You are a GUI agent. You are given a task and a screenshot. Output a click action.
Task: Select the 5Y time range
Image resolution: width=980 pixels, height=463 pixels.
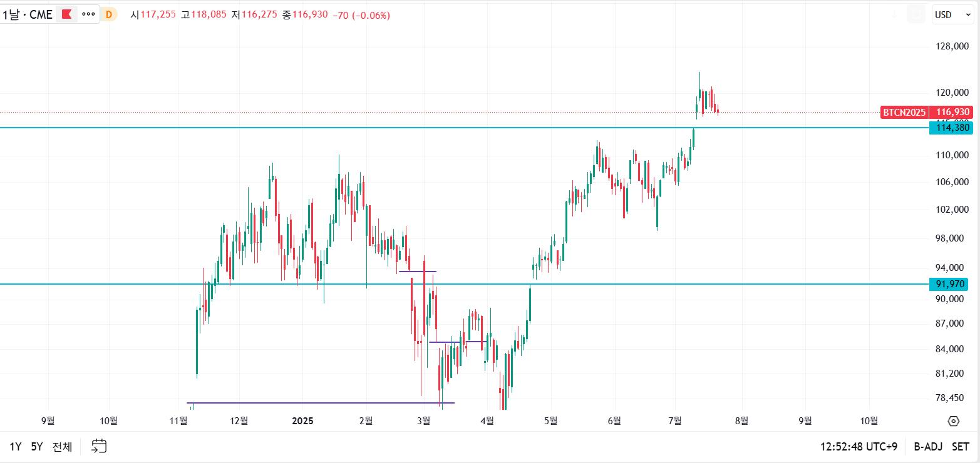pos(37,447)
